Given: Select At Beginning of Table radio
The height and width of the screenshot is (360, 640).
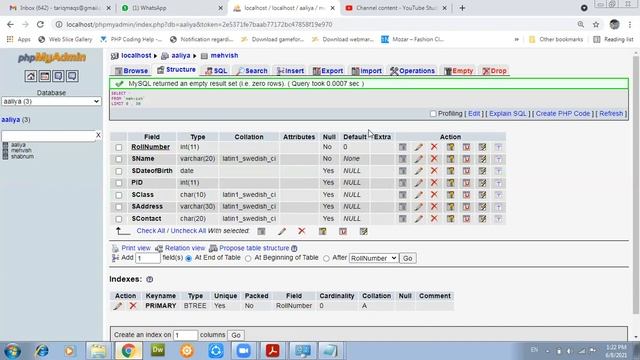Looking at the screenshot, I should [248, 258].
